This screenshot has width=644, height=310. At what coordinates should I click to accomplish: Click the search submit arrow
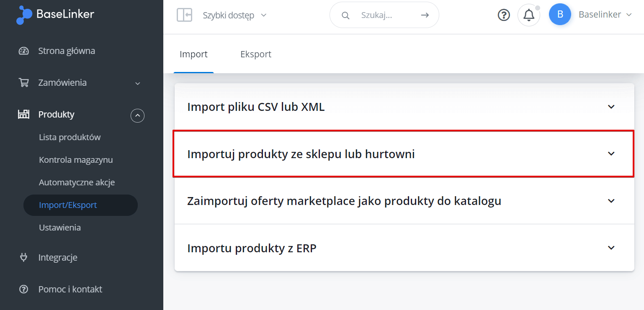point(425,15)
